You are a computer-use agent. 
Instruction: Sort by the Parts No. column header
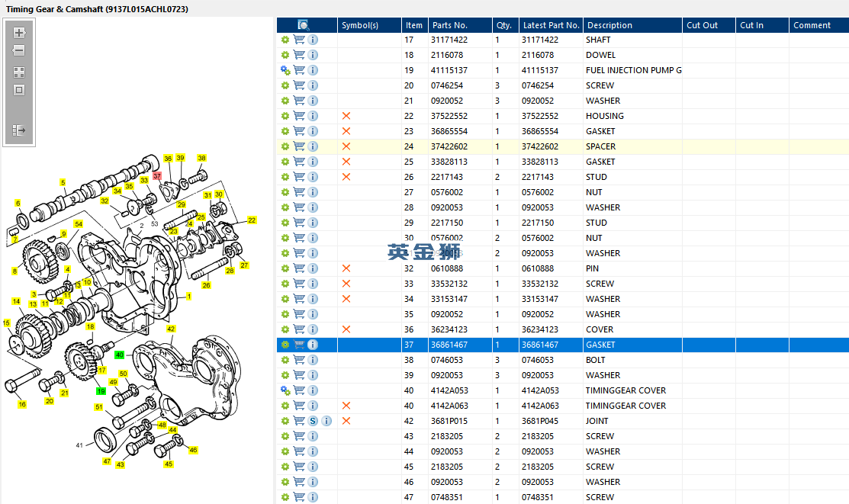coord(460,25)
